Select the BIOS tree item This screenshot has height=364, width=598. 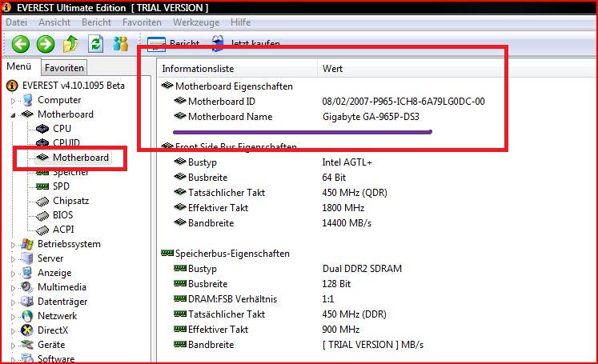point(62,215)
